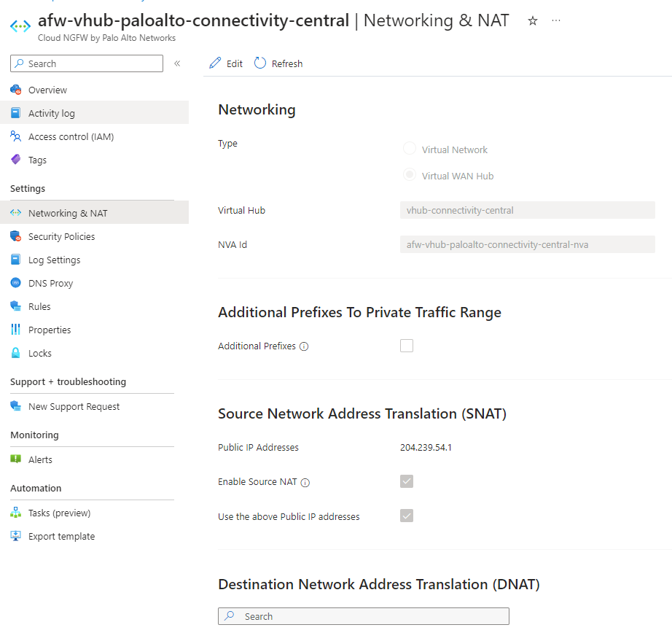Select the Virtual Network radio button
Screen dimensions: 672x641
(410, 149)
